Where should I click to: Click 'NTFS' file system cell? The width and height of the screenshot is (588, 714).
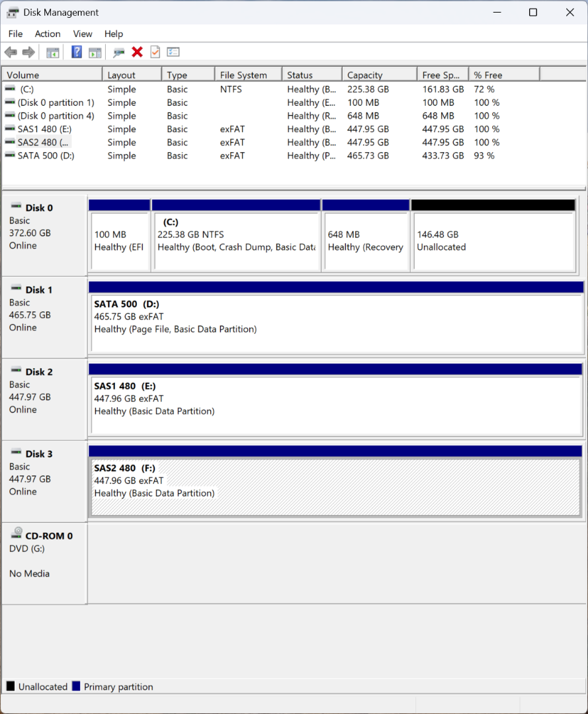pyautogui.click(x=231, y=89)
